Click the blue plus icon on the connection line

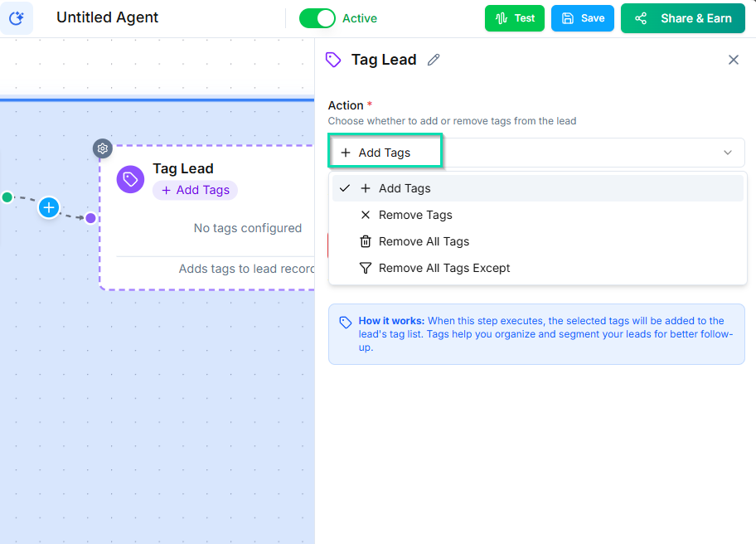[48, 208]
